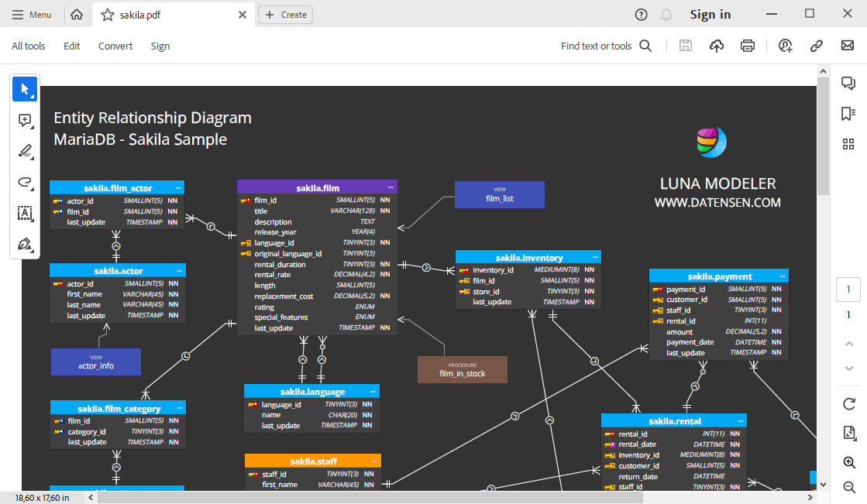Select the sakila.pdf tab
The width and height of the screenshot is (867, 504).
click(x=174, y=15)
